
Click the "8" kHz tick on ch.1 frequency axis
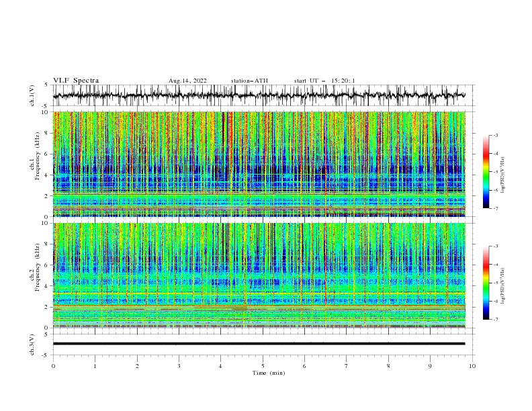[48, 133]
